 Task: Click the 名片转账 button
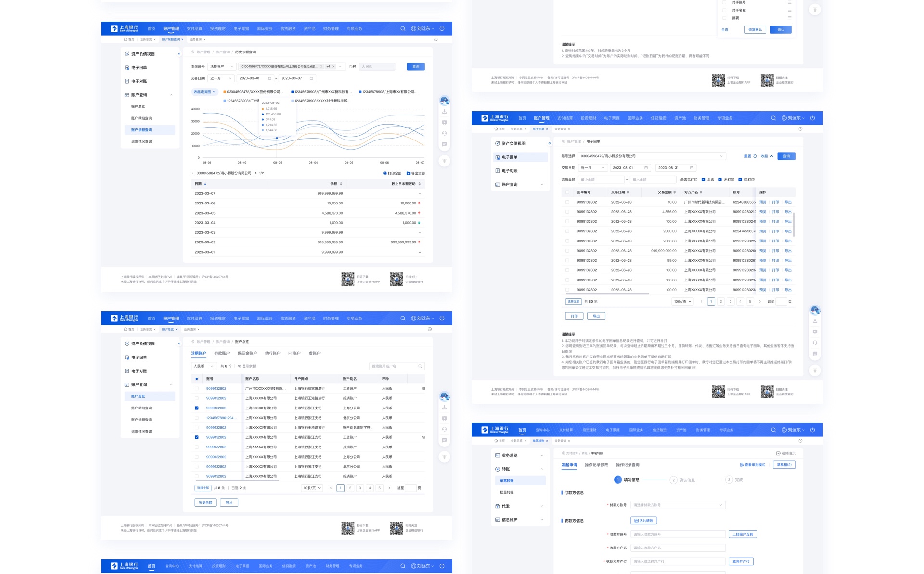(x=643, y=521)
